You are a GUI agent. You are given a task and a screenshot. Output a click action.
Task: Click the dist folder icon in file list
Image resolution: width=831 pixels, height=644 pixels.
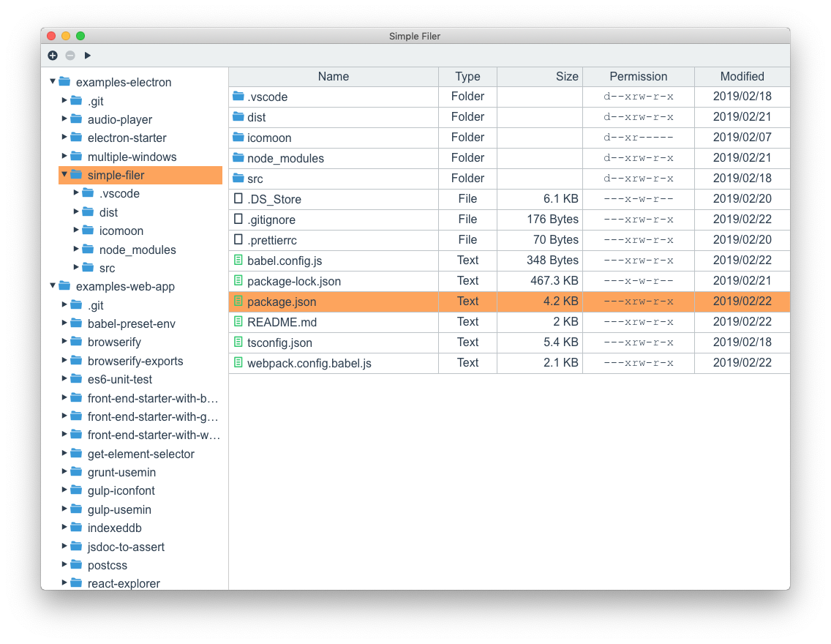click(x=238, y=116)
